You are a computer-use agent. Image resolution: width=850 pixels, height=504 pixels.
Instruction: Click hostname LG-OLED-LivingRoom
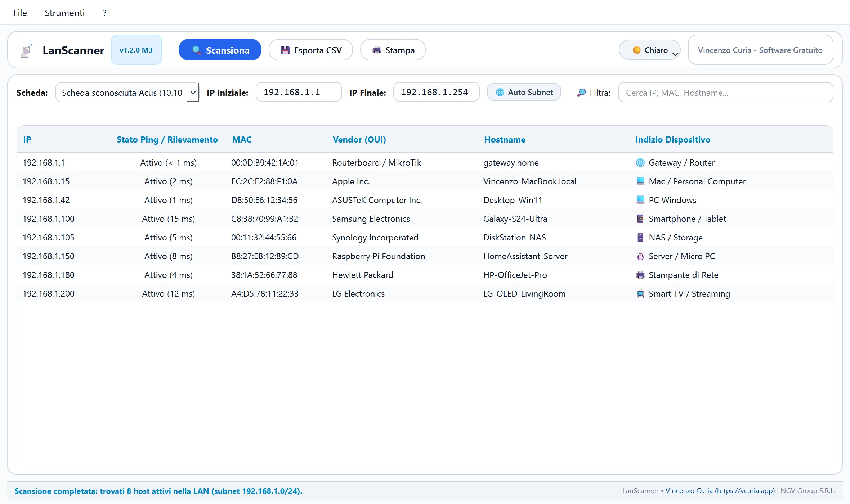click(x=524, y=294)
